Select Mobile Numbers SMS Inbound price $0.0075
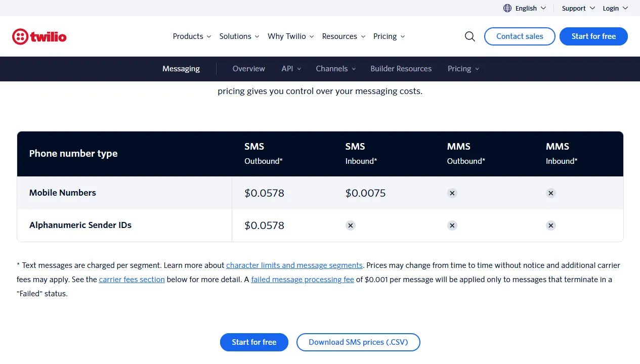Screen dimensions: 640x364 click(x=365, y=193)
